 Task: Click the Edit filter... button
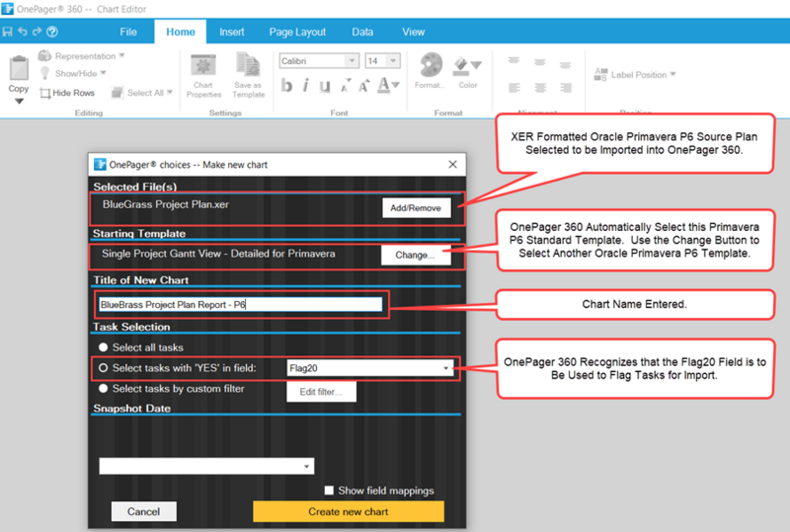click(x=322, y=392)
